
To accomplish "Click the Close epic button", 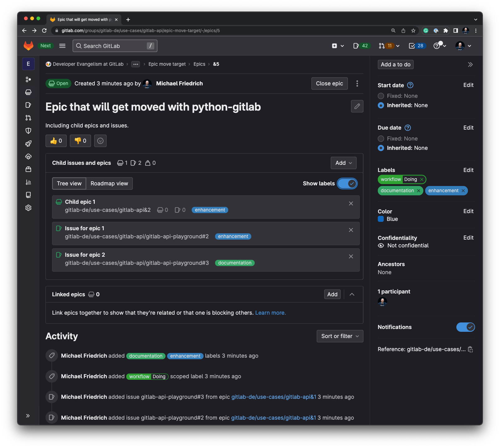I will (329, 83).
